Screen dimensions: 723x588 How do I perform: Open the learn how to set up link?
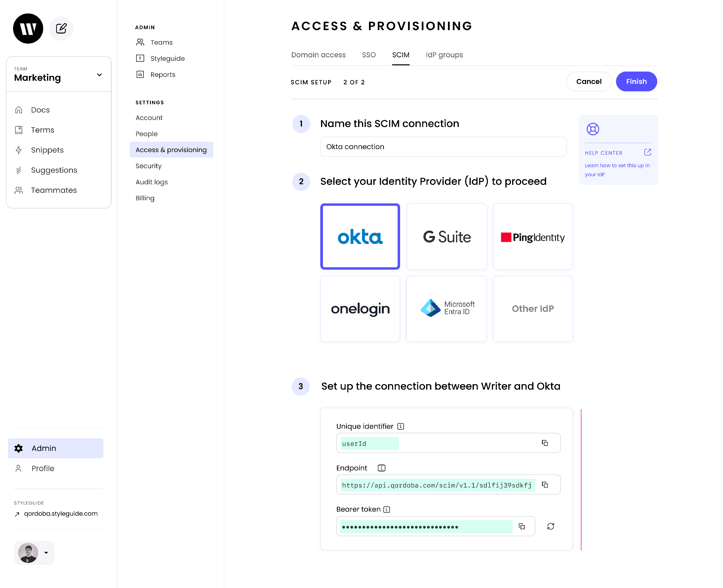click(x=617, y=170)
